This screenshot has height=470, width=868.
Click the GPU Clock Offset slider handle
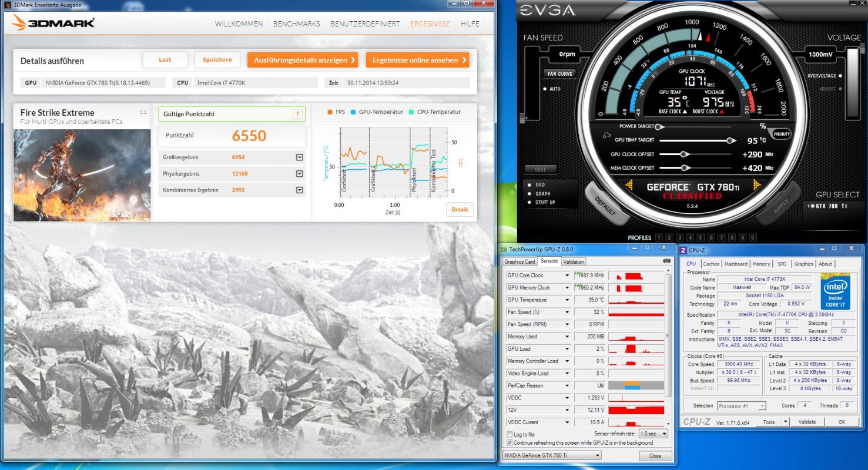click(x=684, y=155)
